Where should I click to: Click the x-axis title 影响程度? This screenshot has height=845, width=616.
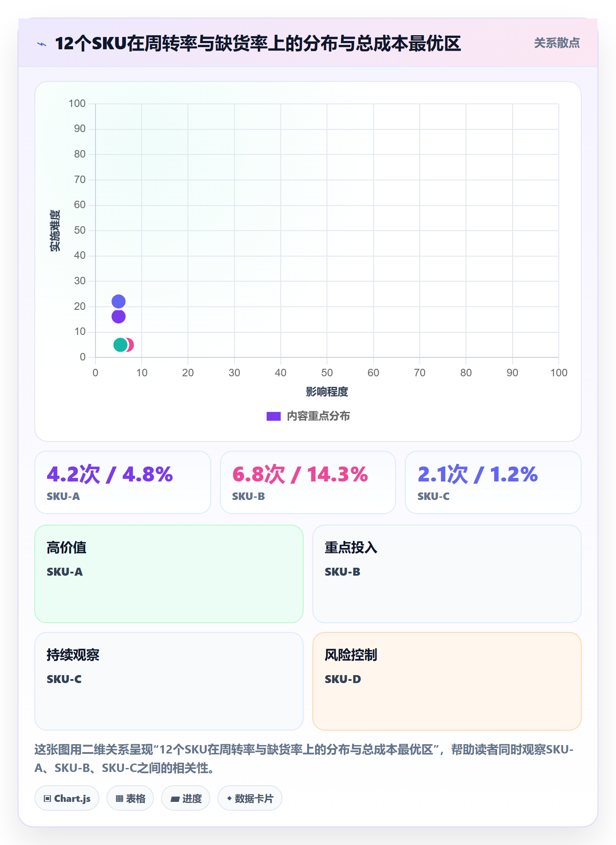tap(327, 392)
